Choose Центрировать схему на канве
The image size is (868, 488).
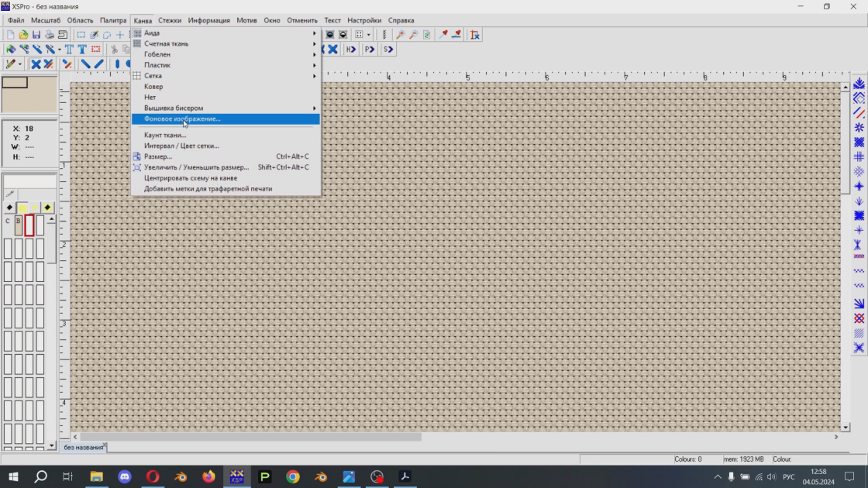226,178
